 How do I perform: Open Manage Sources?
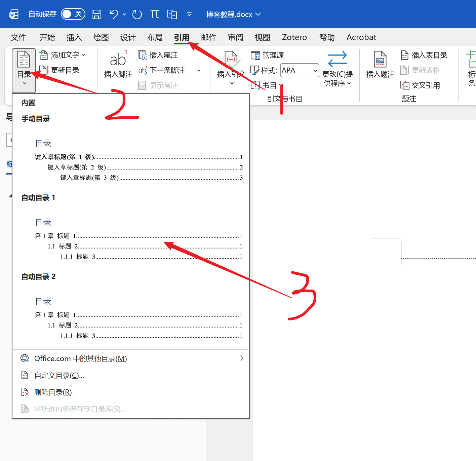click(268, 55)
